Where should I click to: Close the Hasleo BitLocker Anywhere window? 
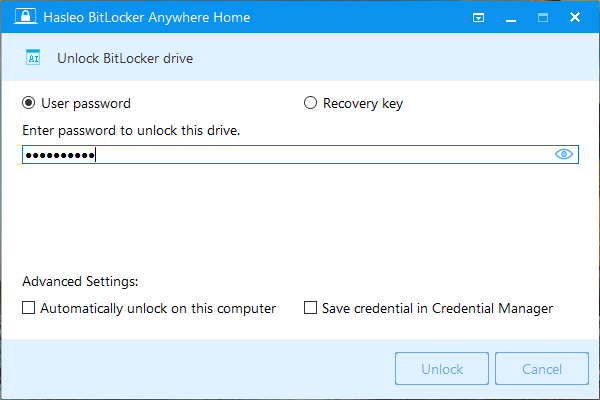(x=575, y=18)
